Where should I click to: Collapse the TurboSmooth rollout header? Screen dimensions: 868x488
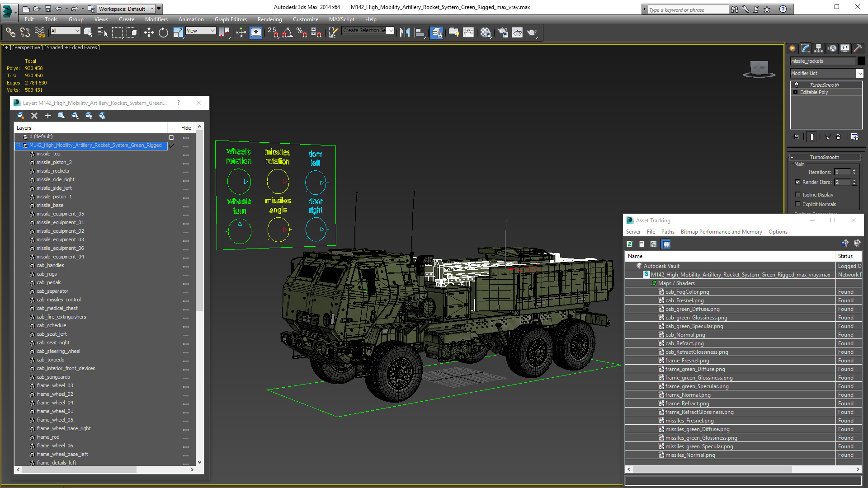824,157
